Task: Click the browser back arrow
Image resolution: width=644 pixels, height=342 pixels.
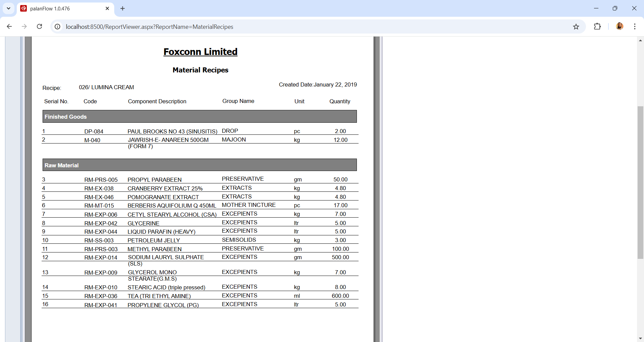Action: coord(9,26)
